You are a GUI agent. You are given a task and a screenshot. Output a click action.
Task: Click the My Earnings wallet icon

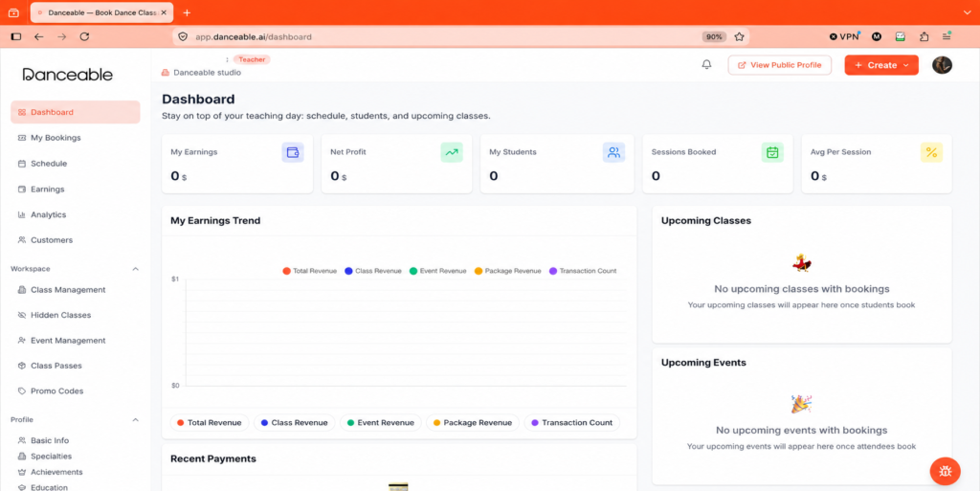pyautogui.click(x=293, y=152)
